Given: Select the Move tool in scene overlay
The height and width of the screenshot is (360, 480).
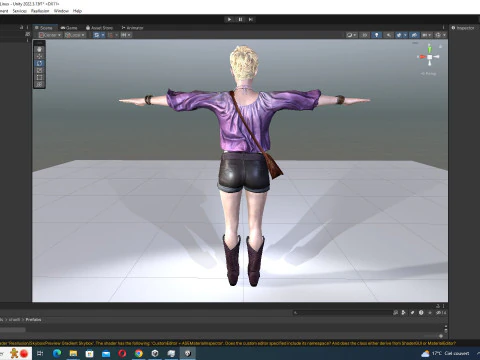Looking at the screenshot, I should coord(39,56).
